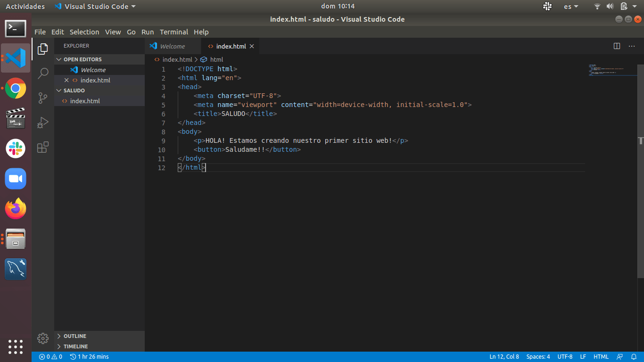Show errors and warnings in status bar
The width and height of the screenshot is (644, 362).
pyautogui.click(x=50, y=357)
